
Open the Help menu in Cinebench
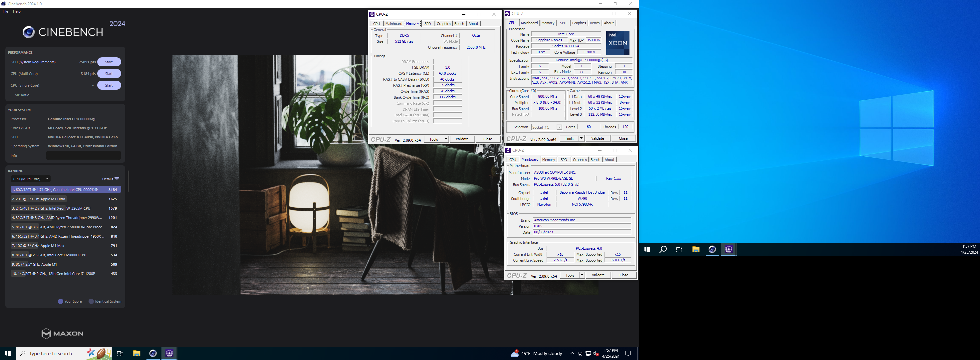pos(17,11)
